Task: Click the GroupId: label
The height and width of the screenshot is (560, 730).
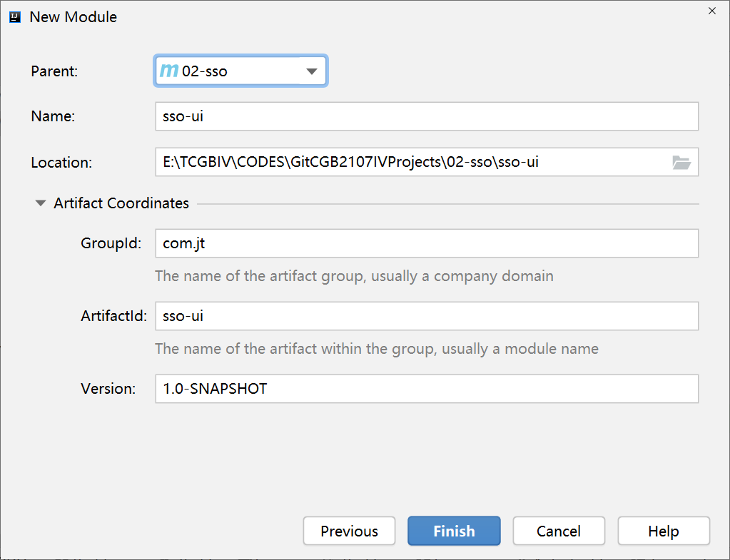Action: (x=111, y=243)
